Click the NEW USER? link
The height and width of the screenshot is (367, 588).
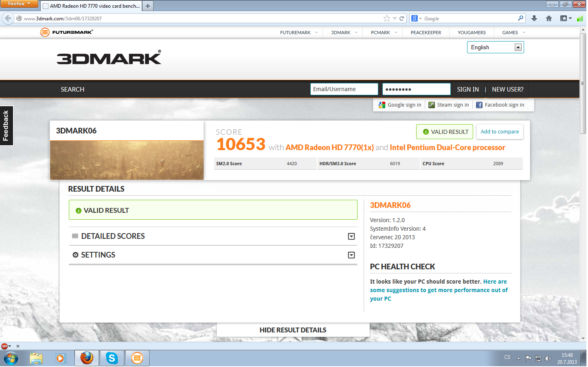pyautogui.click(x=508, y=90)
